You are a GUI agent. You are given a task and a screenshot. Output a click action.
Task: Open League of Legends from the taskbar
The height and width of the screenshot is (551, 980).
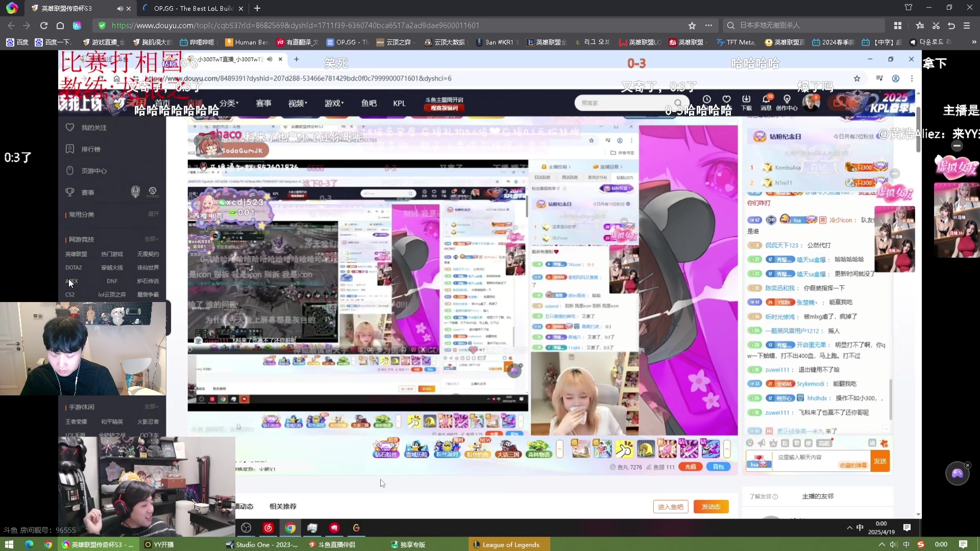pyautogui.click(x=509, y=544)
